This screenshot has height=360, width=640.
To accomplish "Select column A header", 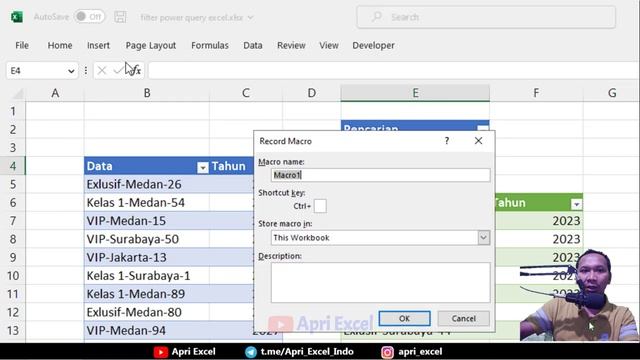I will click(55, 93).
